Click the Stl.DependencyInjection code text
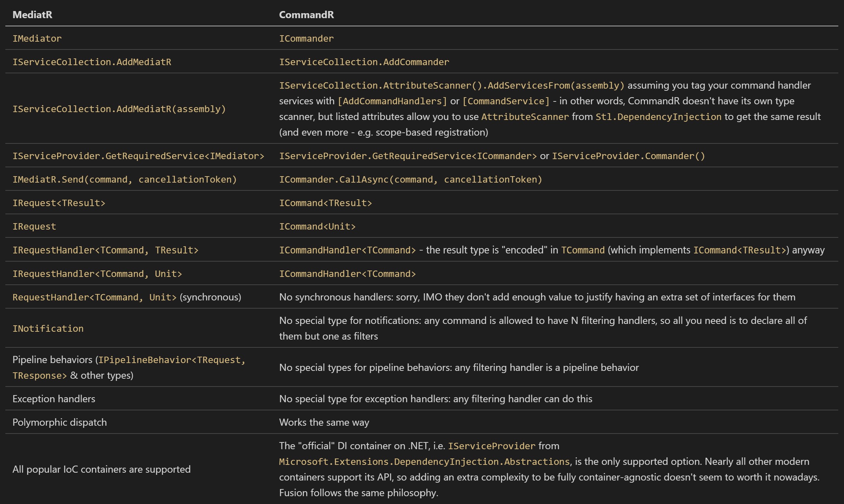This screenshot has width=844, height=504. coord(658,117)
